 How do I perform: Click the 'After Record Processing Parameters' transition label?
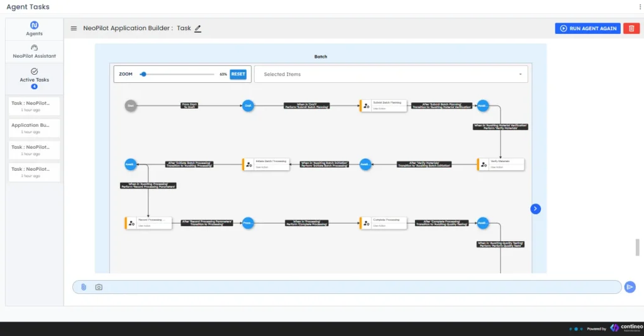coord(207,223)
